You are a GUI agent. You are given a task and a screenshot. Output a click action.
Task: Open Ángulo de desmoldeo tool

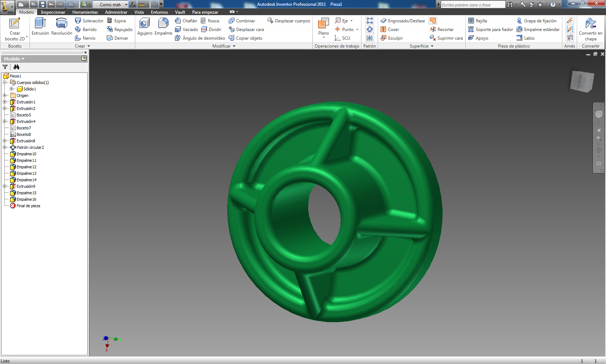tap(200, 38)
